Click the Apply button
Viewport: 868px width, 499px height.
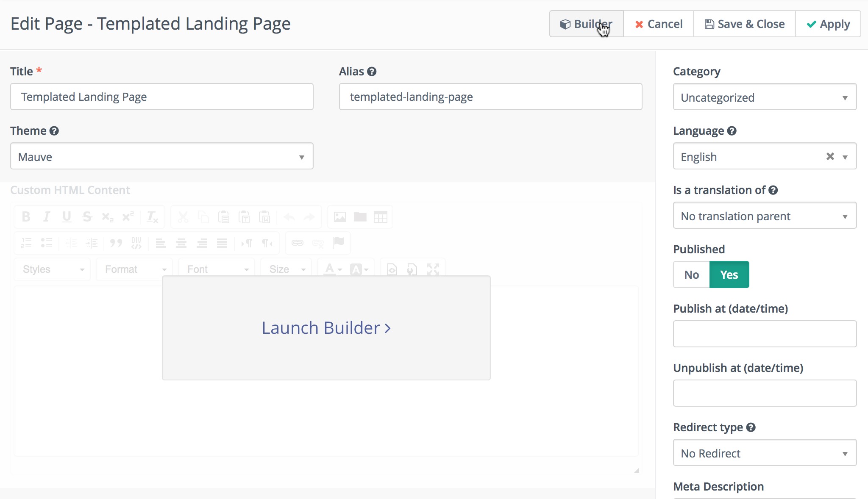[828, 24]
